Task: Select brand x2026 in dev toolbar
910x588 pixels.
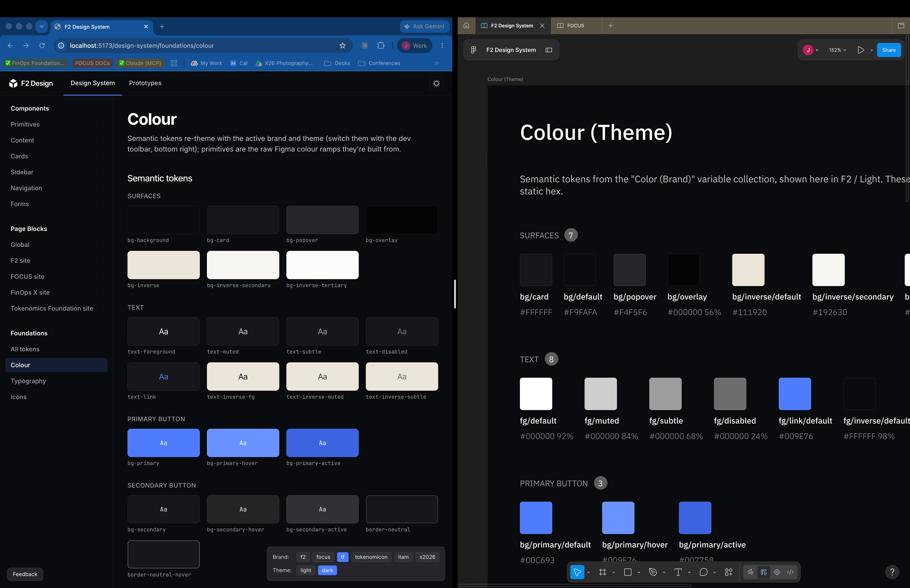Action: (x=427, y=557)
